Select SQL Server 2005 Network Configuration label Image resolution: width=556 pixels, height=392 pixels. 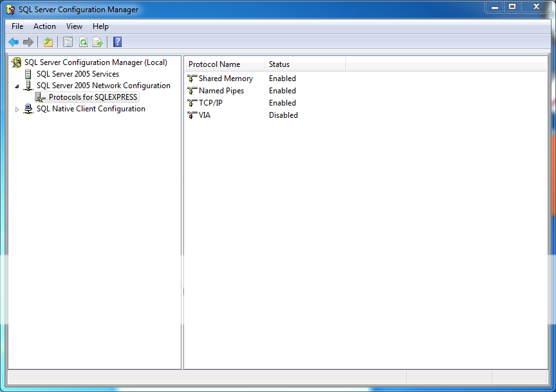click(x=104, y=86)
